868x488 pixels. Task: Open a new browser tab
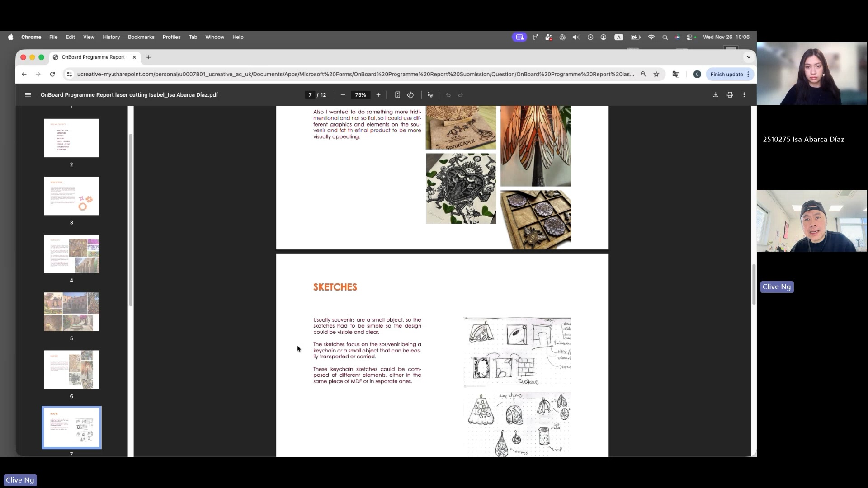(x=148, y=57)
